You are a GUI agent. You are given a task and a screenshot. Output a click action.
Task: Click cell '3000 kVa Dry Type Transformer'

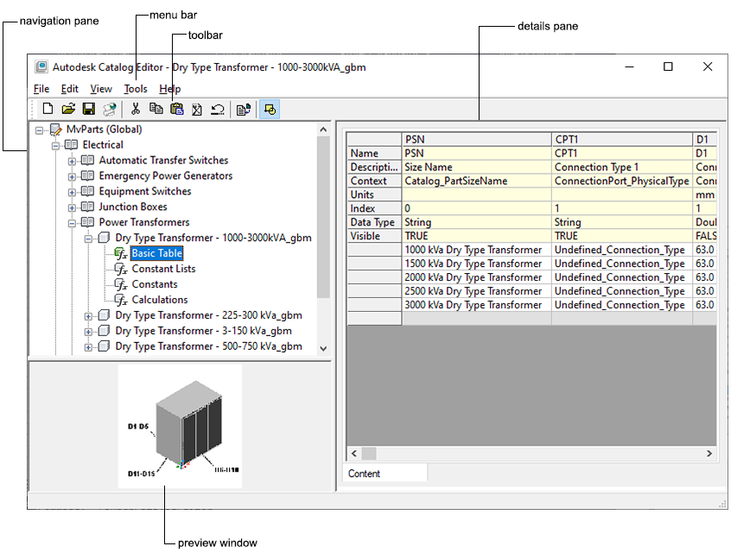[x=476, y=305]
